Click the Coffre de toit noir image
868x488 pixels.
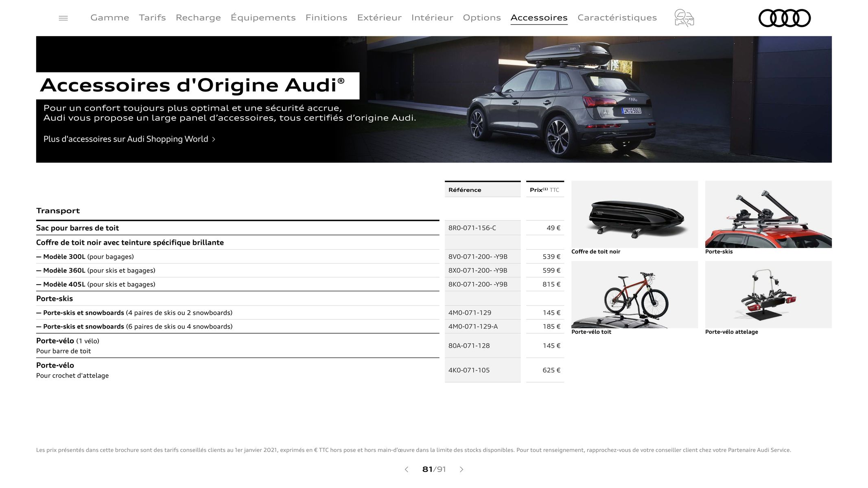tap(634, 214)
